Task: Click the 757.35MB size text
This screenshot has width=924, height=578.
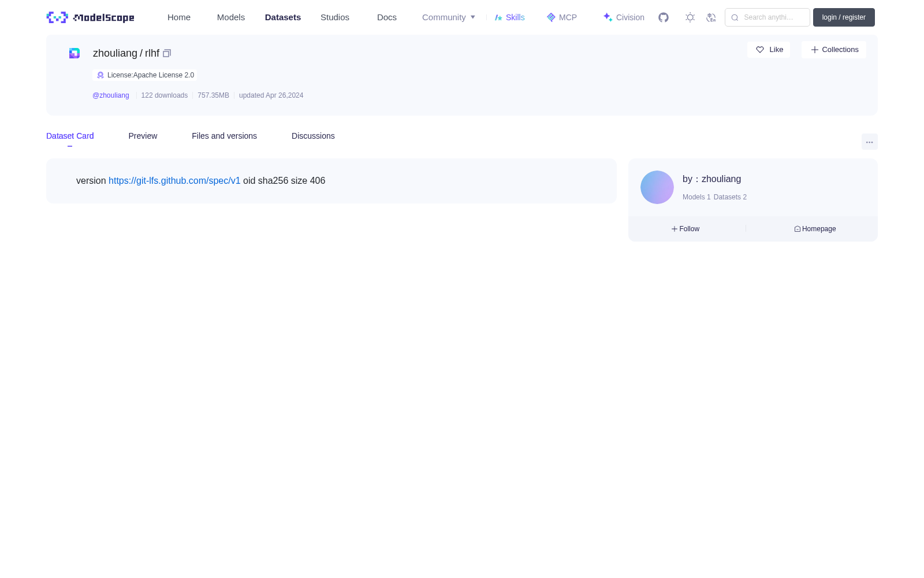Action: tap(213, 95)
